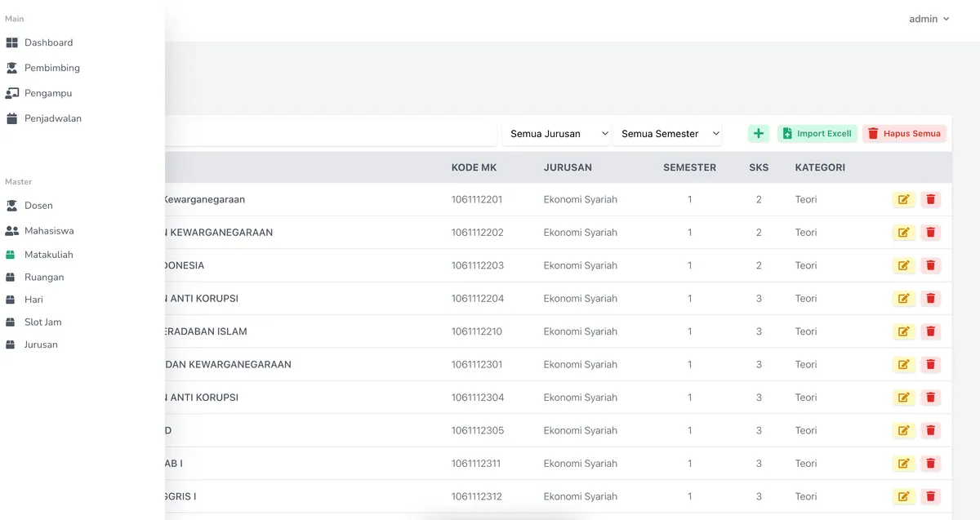980x520 pixels.
Task: Click the search input field
Action: [x=331, y=134]
